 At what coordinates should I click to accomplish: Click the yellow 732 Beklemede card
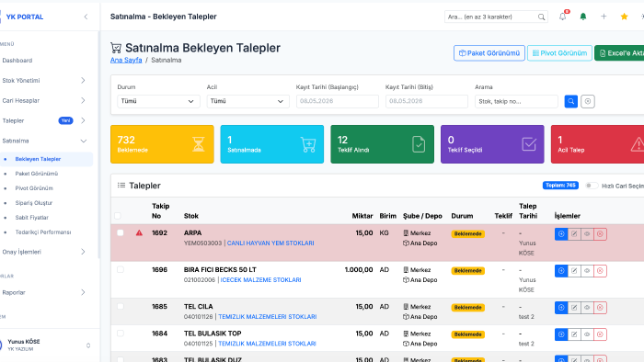[x=162, y=144]
